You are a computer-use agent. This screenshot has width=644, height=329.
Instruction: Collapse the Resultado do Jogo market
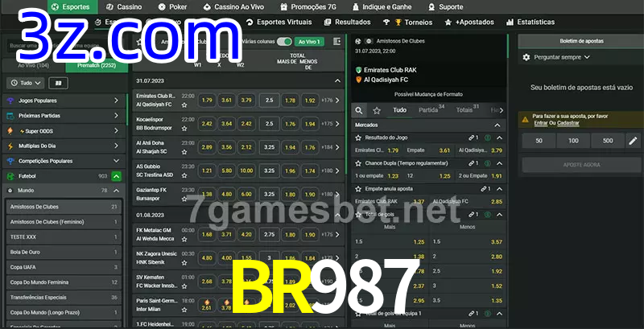(x=499, y=138)
